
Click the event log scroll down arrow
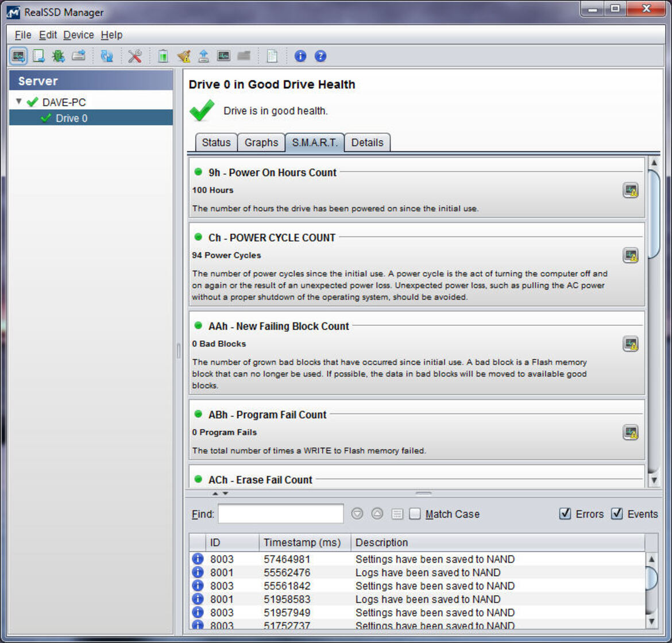(651, 621)
